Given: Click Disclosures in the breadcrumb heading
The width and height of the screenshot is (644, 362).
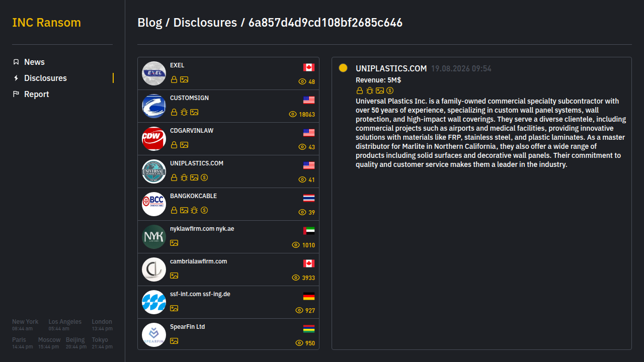Looking at the screenshot, I should click(x=205, y=23).
